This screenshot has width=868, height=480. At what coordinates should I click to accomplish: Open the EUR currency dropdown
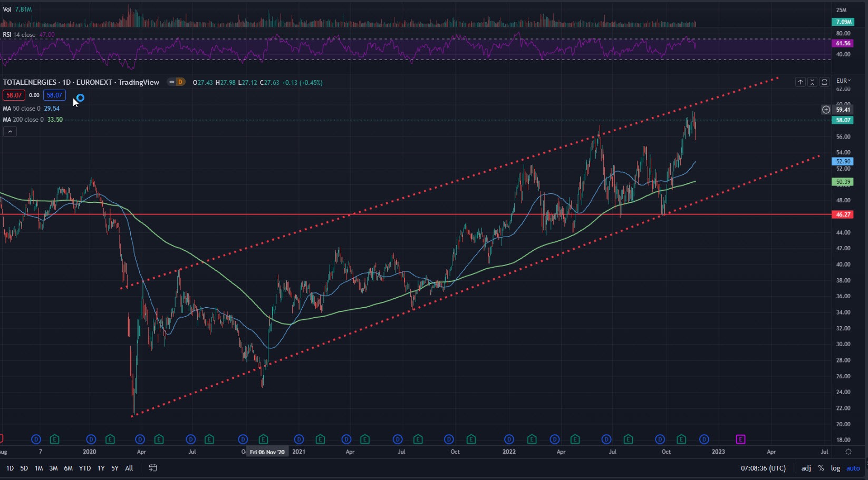(844, 81)
